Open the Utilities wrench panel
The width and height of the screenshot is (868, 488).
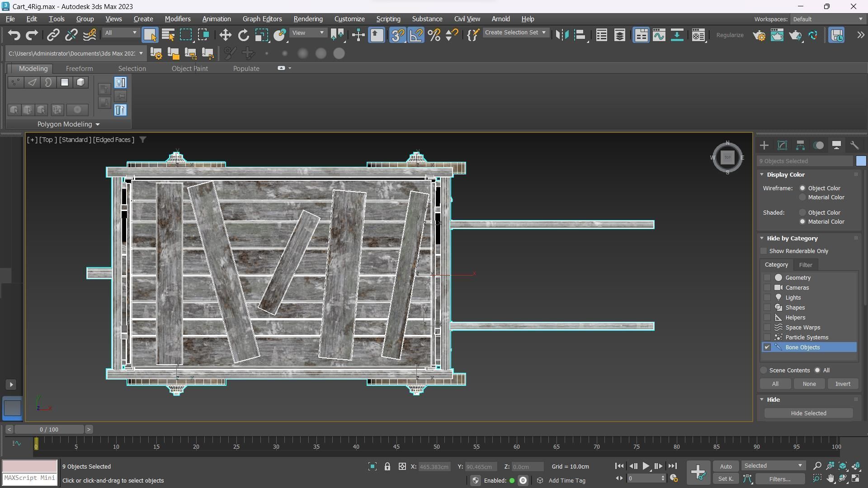tap(854, 145)
